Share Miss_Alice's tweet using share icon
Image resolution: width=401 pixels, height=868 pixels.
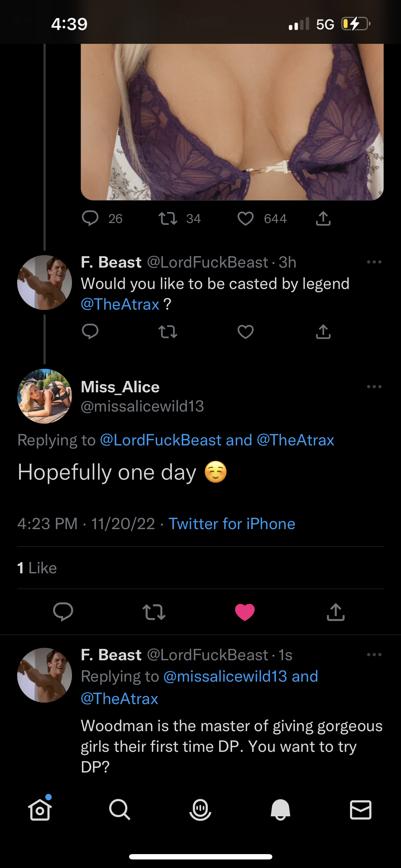click(x=335, y=612)
